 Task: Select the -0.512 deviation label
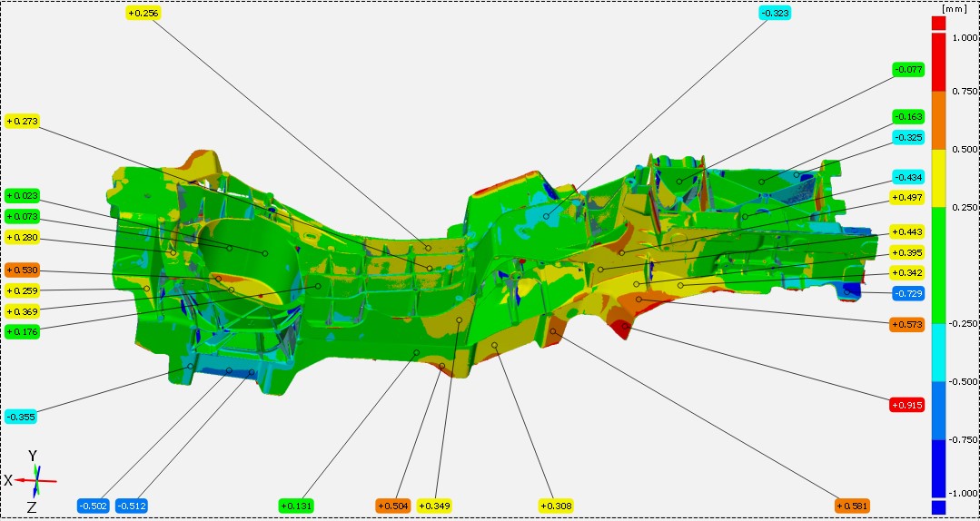point(131,506)
